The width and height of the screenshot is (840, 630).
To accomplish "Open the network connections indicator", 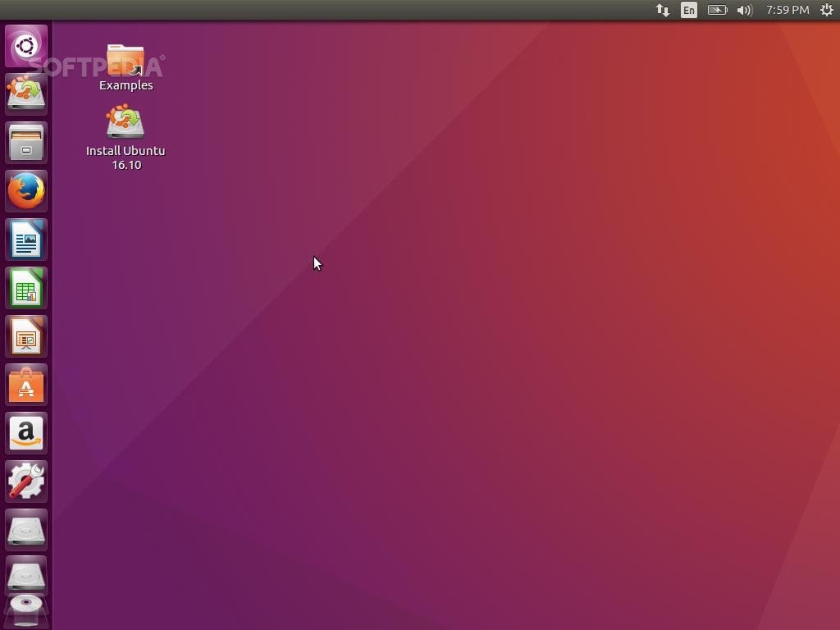I will click(x=662, y=10).
